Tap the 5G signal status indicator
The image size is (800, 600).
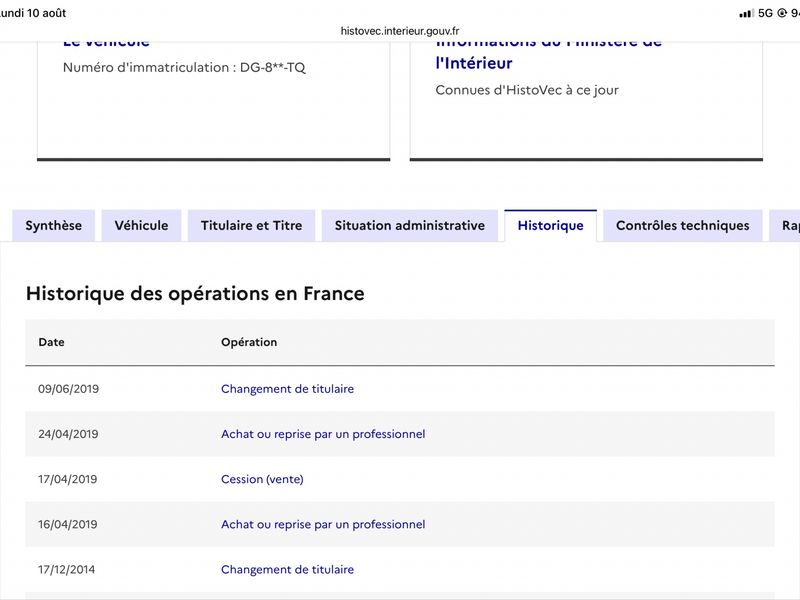click(x=765, y=13)
